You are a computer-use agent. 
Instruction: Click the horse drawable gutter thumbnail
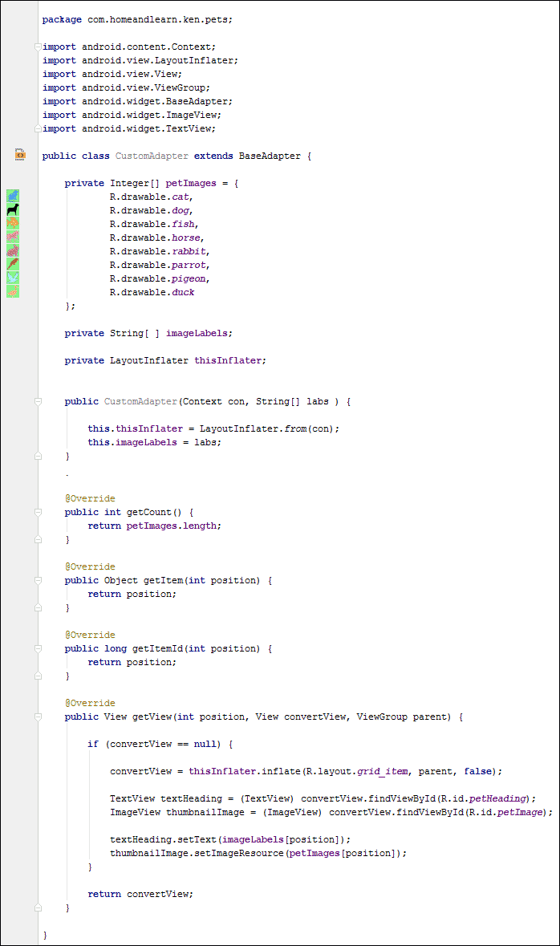[x=13, y=238]
